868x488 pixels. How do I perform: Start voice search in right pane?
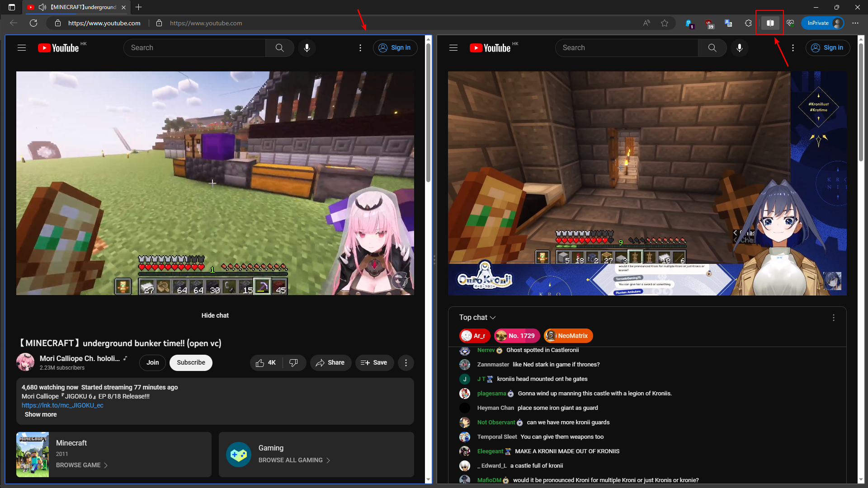coord(740,48)
